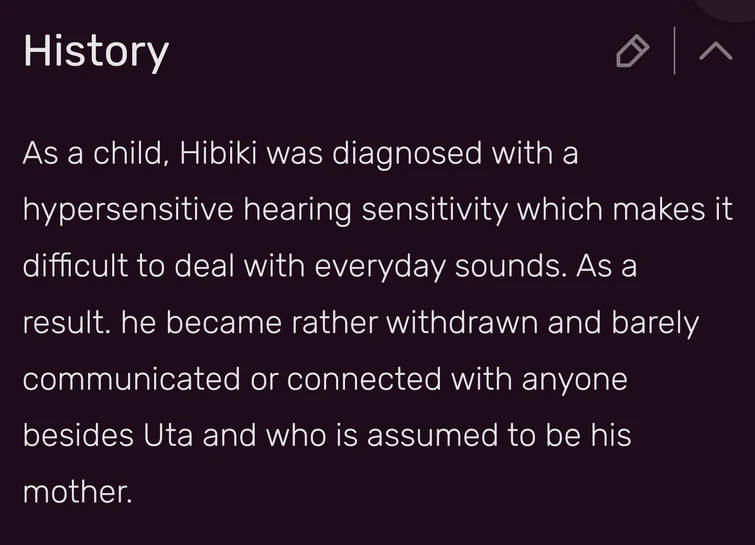
Task: Click the word "mother." on the last line
Action: tap(77, 492)
